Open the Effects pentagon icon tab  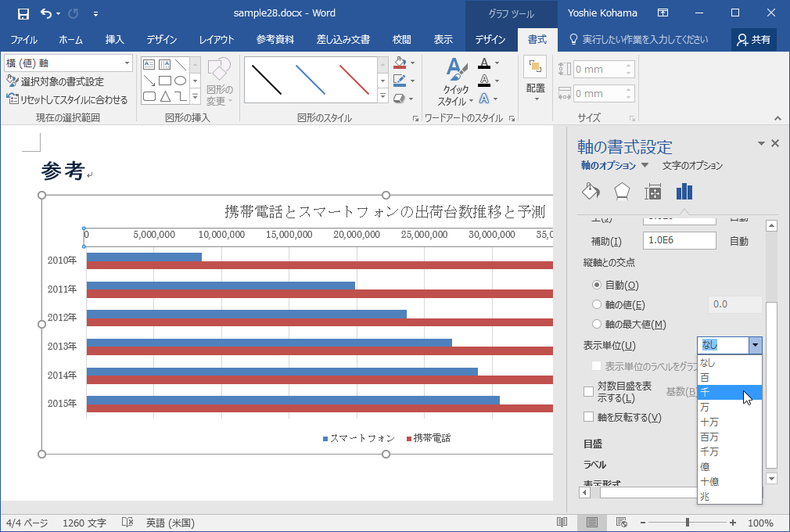[622, 192]
